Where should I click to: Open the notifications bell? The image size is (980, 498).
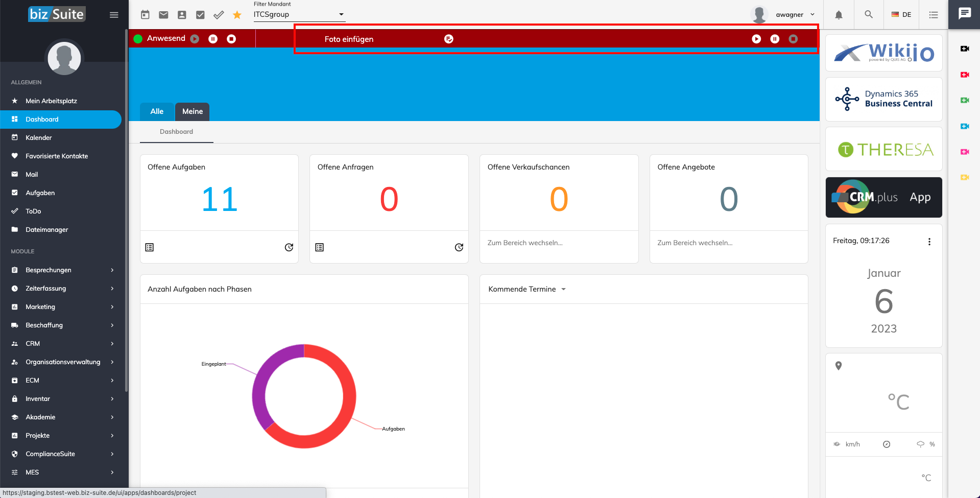click(839, 15)
